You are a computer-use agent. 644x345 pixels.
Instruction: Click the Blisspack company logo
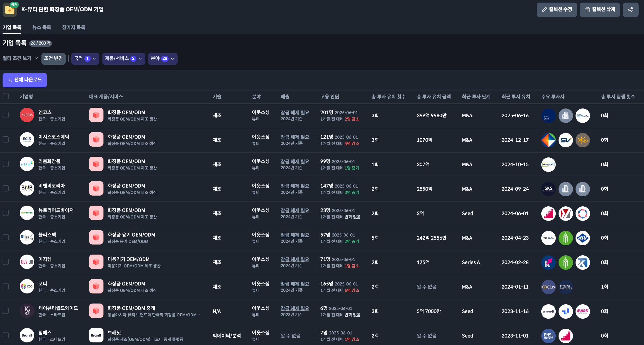pyautogui.click(x=27, y=238)
